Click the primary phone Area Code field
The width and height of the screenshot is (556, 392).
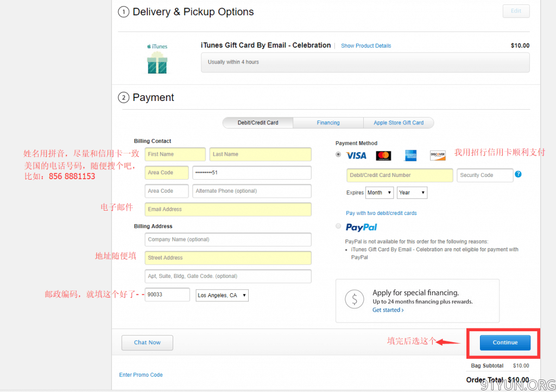click(x=167, y=173)
